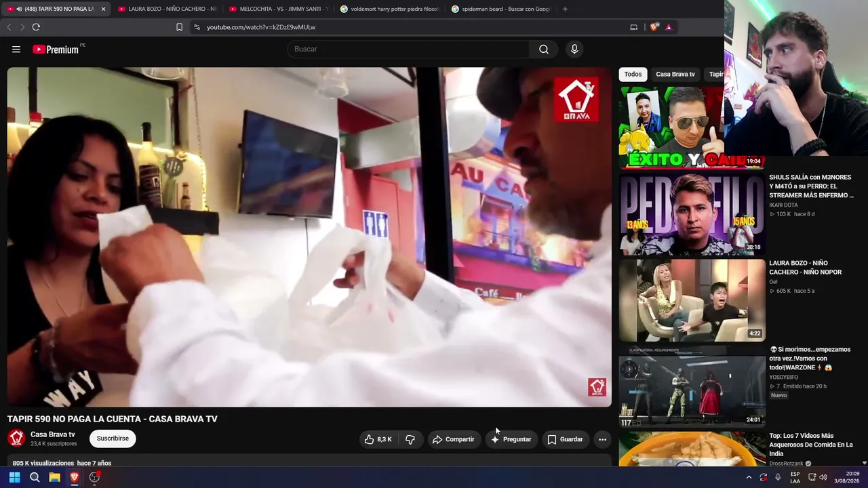Click the video player showing TAPIR 590
This screenshot has width=868, height=488.
pos(309,237)
